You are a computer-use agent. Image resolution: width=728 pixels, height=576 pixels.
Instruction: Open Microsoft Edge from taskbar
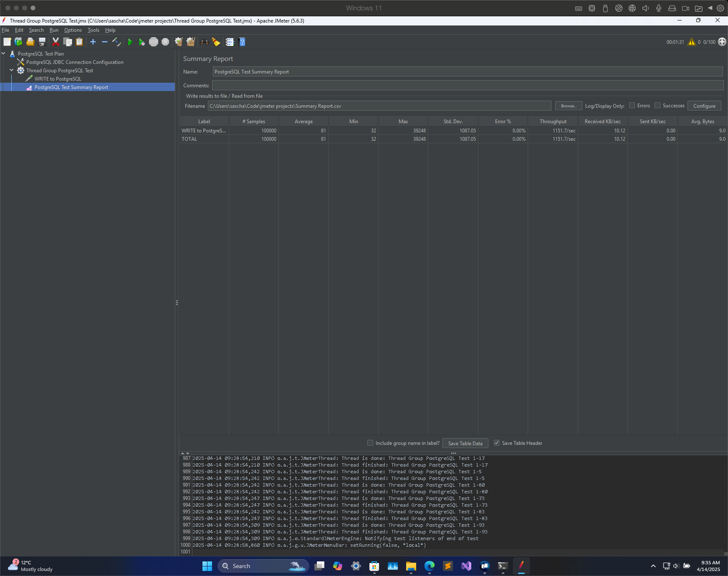click(430, 566)
